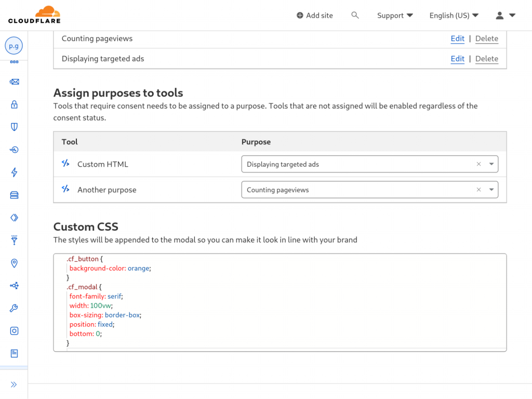Click the map pin sidebar icon
The width and height of the screenshot is (532, 399).
(14, 263)
